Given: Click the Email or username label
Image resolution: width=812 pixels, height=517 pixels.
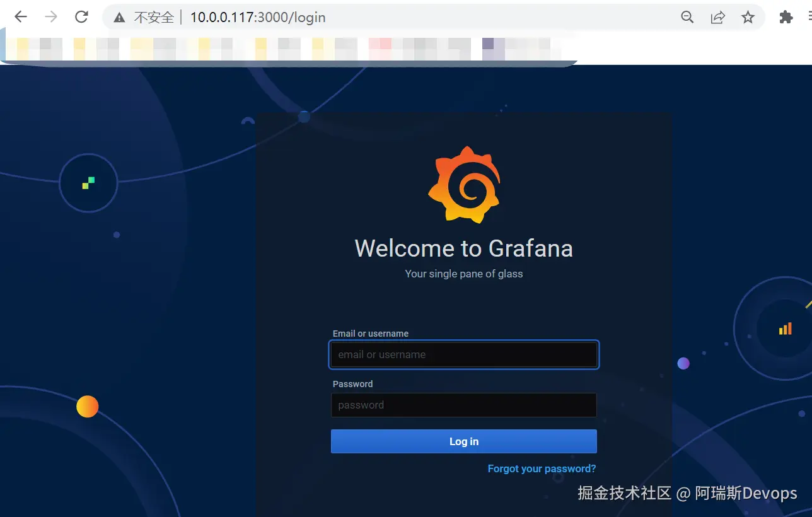Looking at the screenshot, I should click(371, 334).
